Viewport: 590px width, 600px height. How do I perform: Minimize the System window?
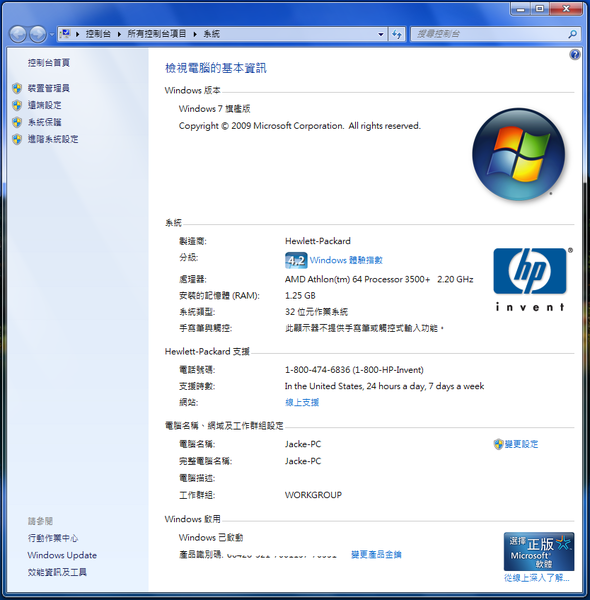click(521, 8)
